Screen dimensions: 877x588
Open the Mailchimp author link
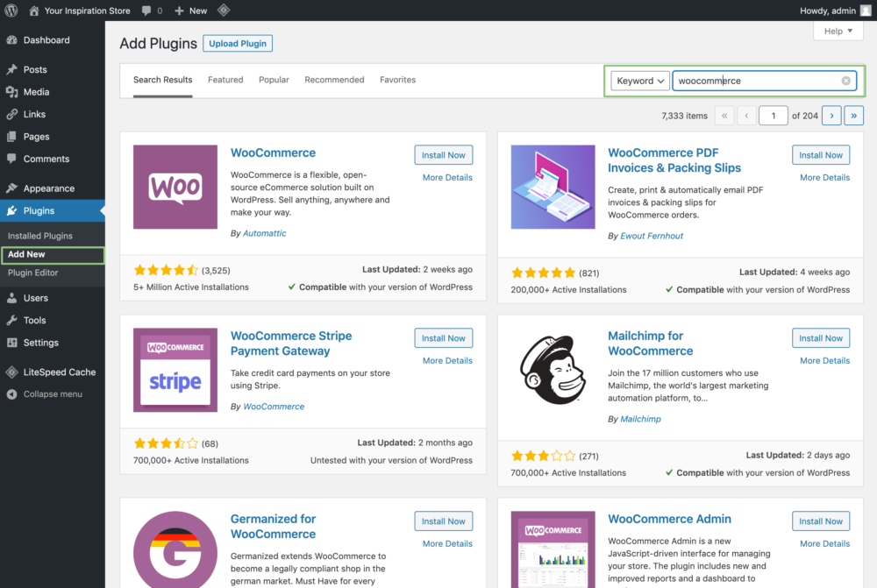tap(640, 419)
